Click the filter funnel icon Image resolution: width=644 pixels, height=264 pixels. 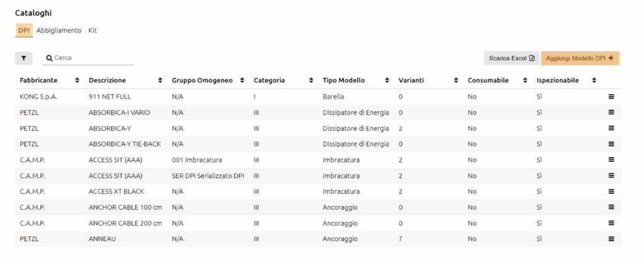24,58
